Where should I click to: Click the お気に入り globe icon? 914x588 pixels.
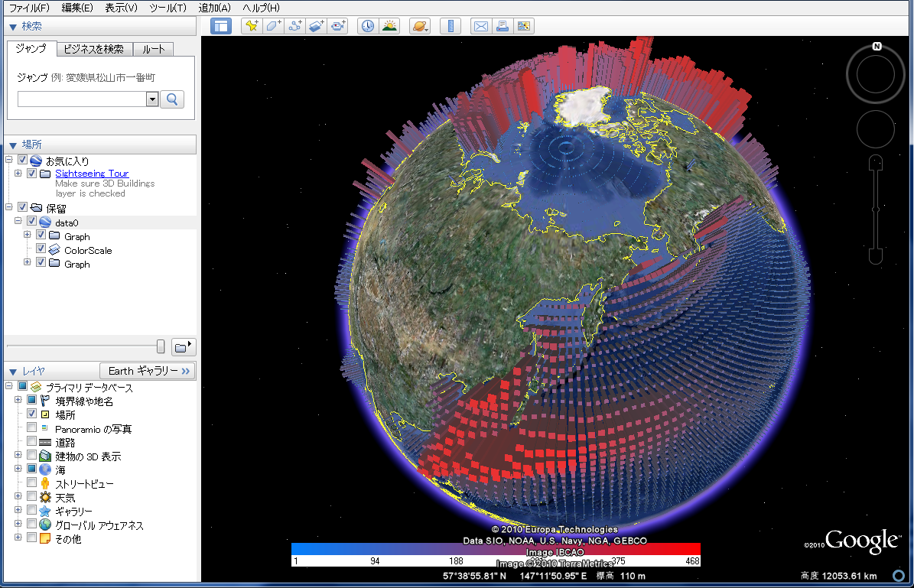(x=36, y=161)
